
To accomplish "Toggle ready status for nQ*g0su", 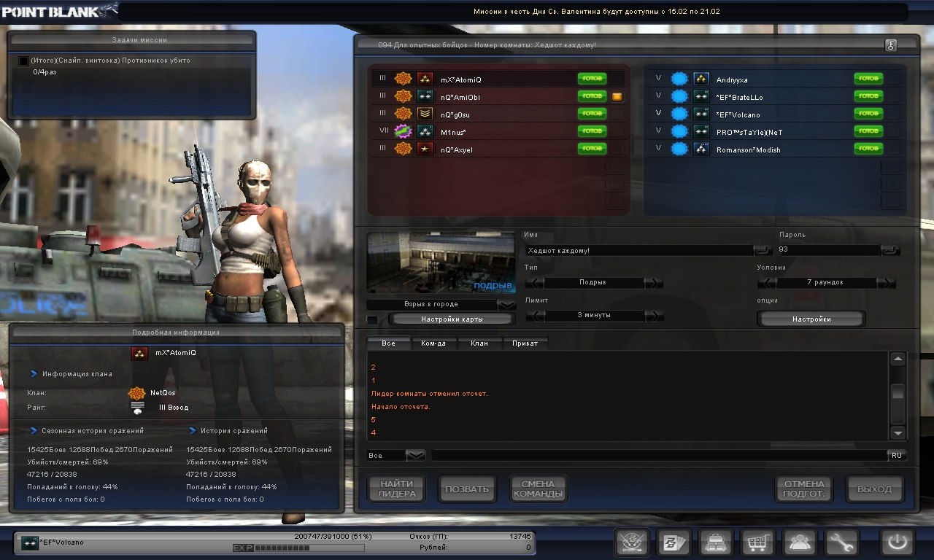I will point(592,114).
